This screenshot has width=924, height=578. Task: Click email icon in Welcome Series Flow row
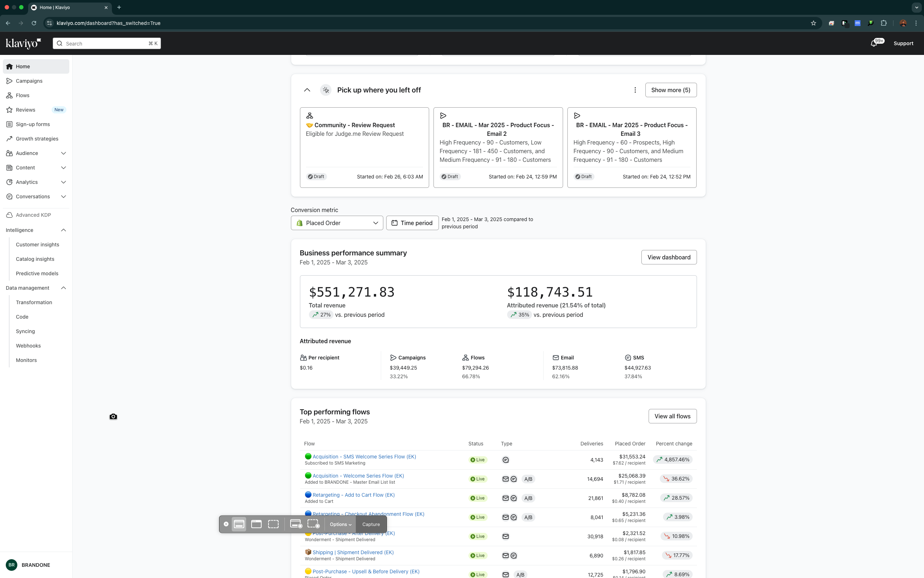[506, 479]
